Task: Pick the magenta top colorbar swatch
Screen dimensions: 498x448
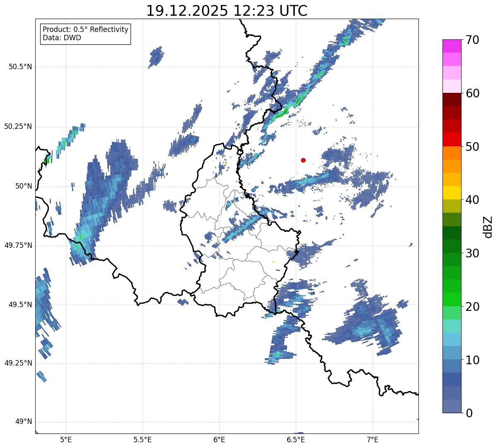Action: click(452, 46)
